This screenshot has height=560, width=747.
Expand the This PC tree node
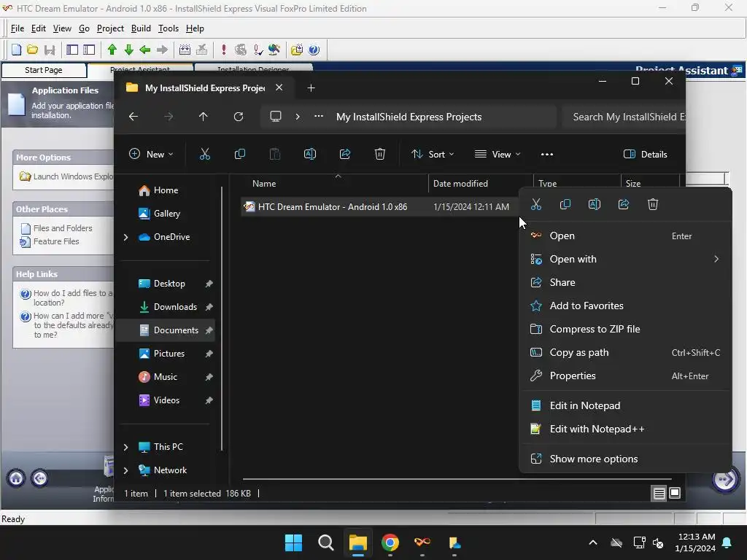125,447
